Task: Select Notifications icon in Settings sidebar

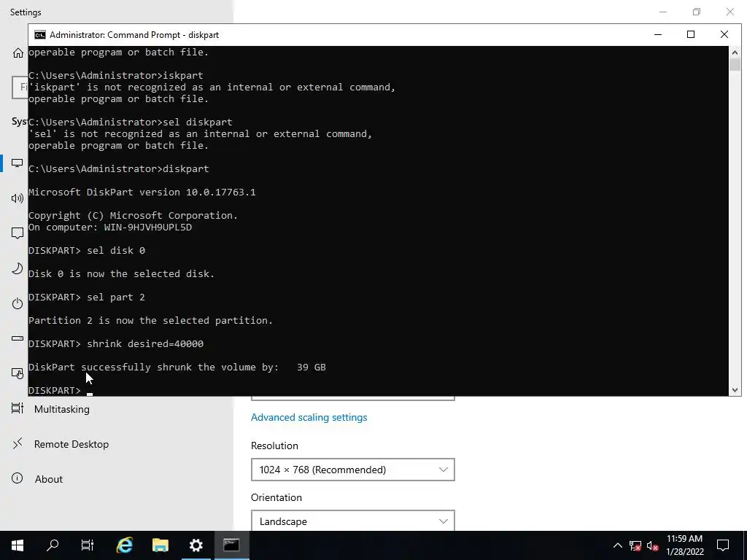Action: pos(18,233)
